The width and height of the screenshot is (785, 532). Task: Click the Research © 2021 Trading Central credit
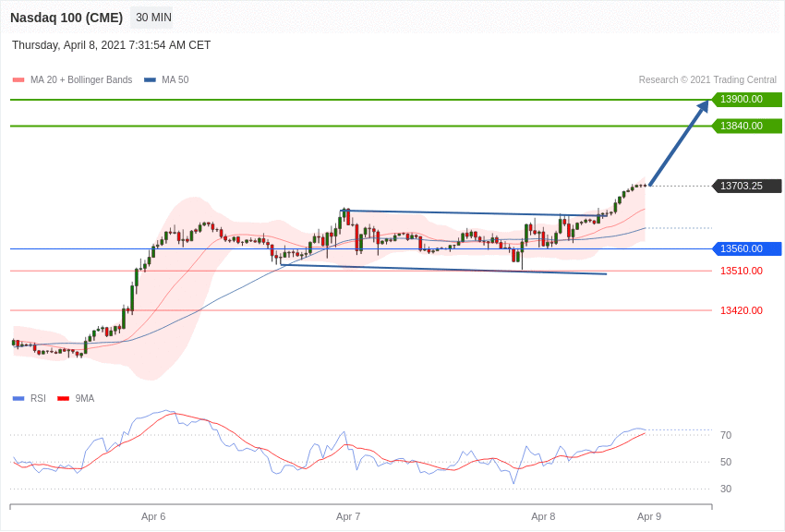(707, 80)
